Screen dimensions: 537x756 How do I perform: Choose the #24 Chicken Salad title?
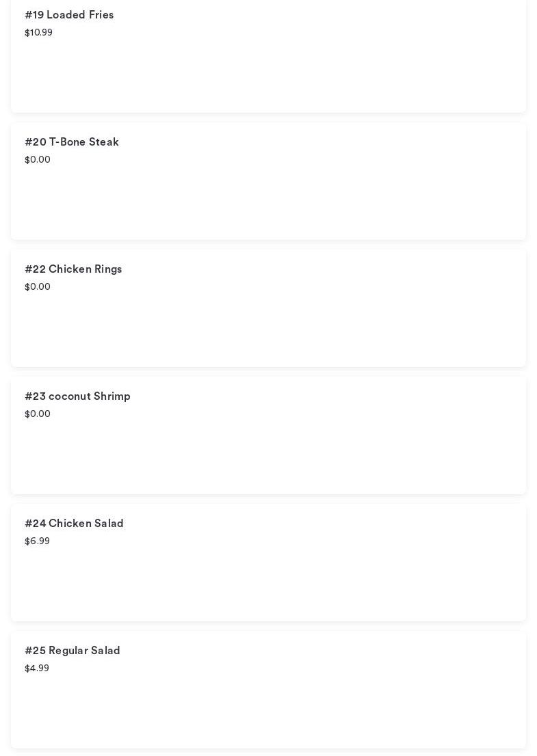[x=74, y=524]
